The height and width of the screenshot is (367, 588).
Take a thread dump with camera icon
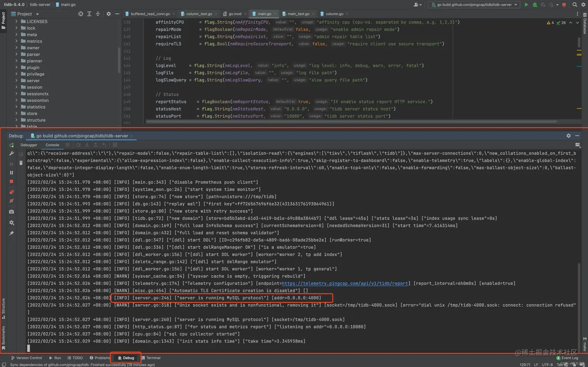(x=12, y=212)
